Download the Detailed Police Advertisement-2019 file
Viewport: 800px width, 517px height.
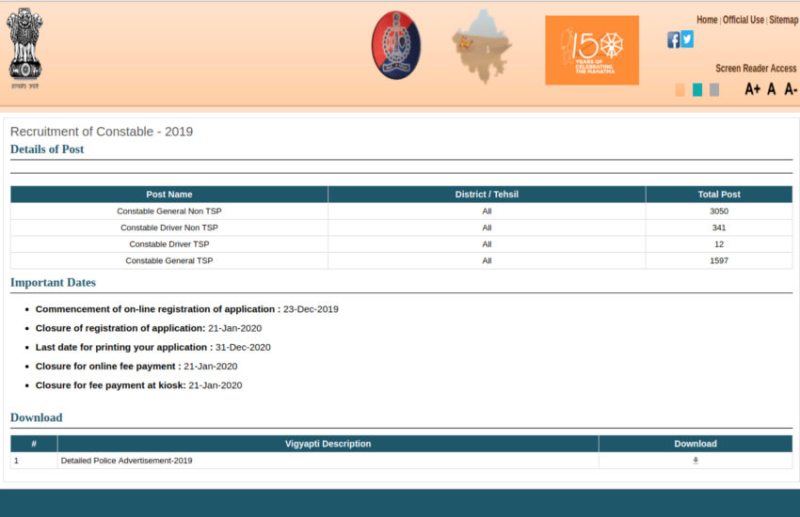pyautogui.click(x=695, y=460)
